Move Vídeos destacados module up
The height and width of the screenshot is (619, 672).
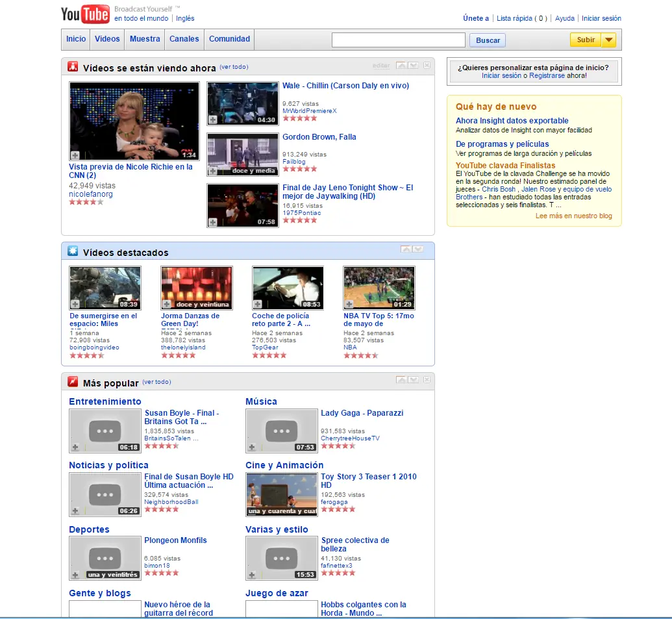click(x=405, y=249)
